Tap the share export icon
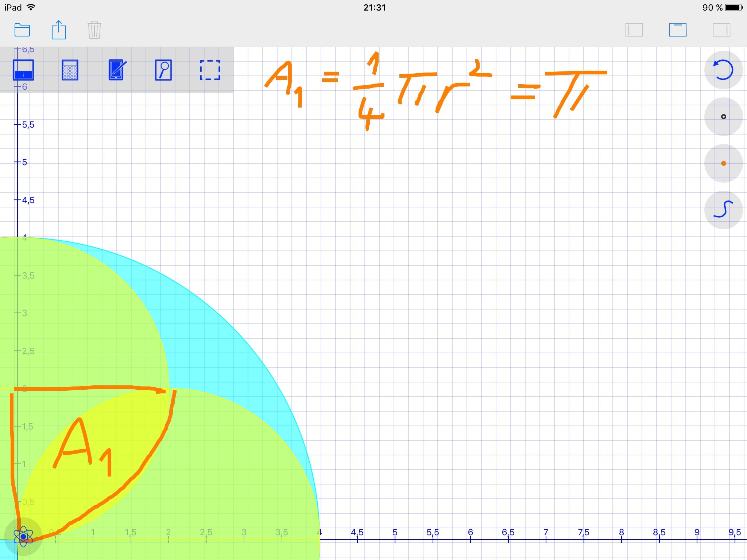This screenshot has height=560, width=747. click(x=58, y=30)
